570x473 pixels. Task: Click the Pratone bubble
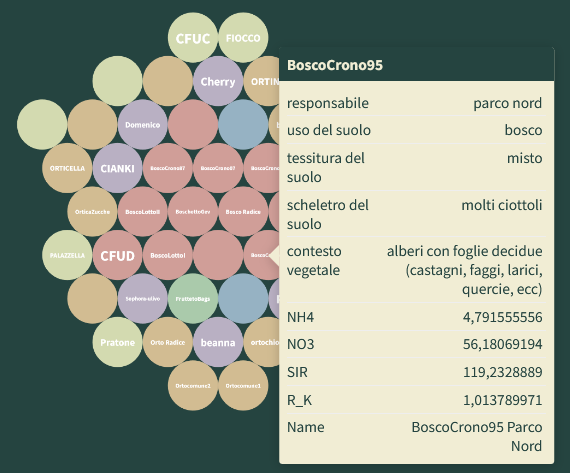tap(117, 342)
